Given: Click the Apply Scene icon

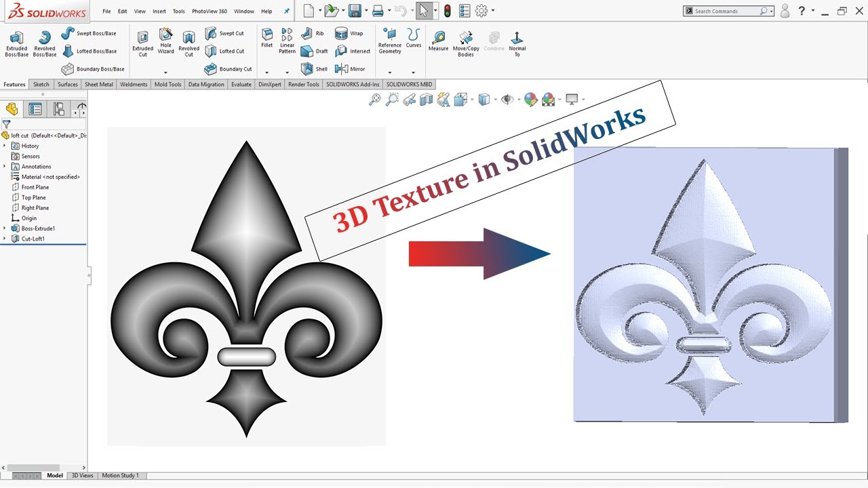Looking at the screenshot, I should point(548,100).
